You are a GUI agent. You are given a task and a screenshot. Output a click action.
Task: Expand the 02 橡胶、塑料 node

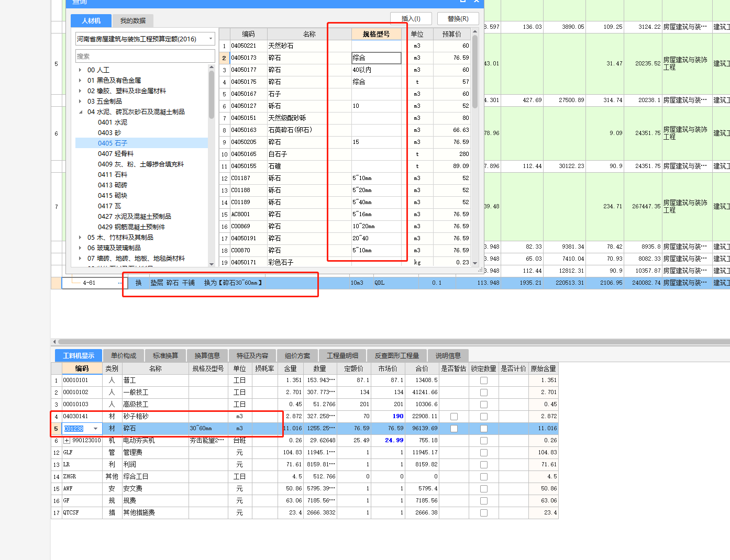(80, 91)
